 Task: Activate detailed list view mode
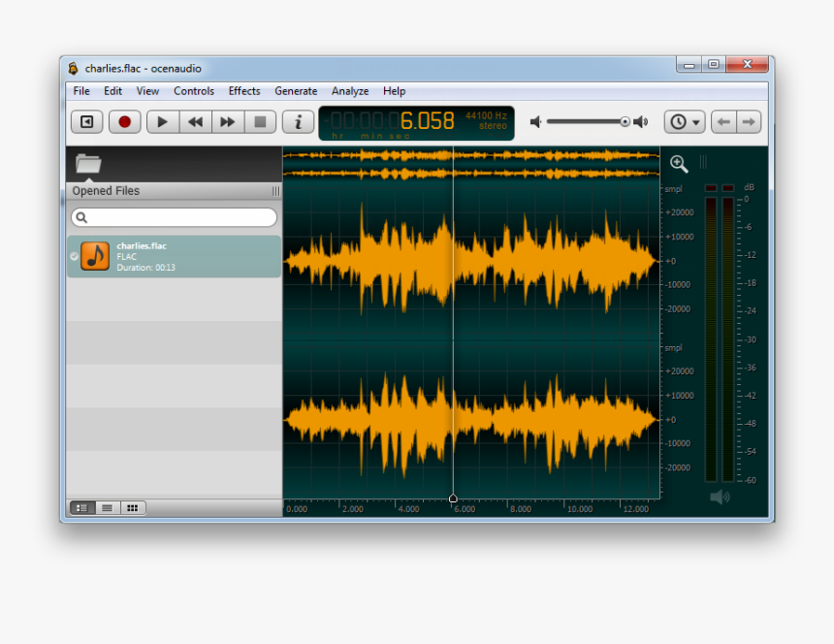[82, 507]
